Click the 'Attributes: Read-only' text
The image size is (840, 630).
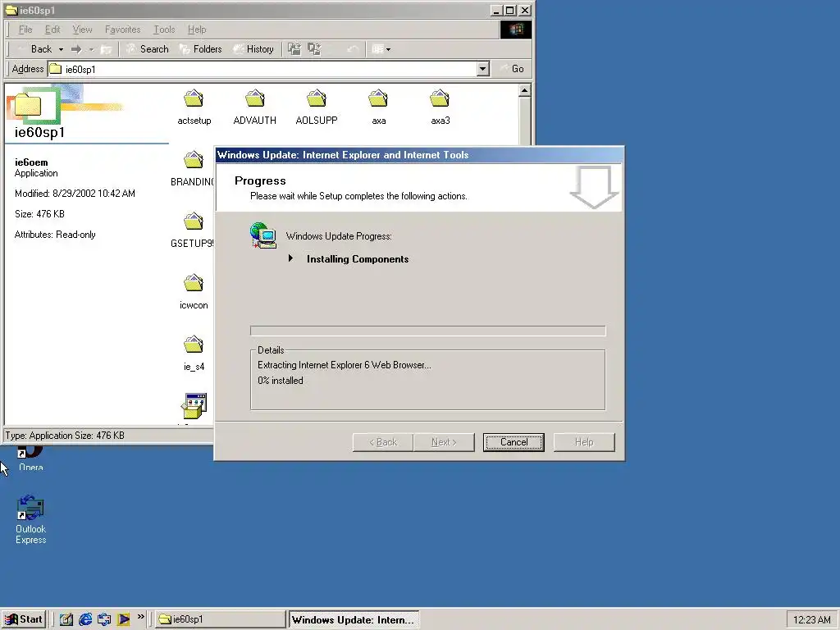point(55,235)
